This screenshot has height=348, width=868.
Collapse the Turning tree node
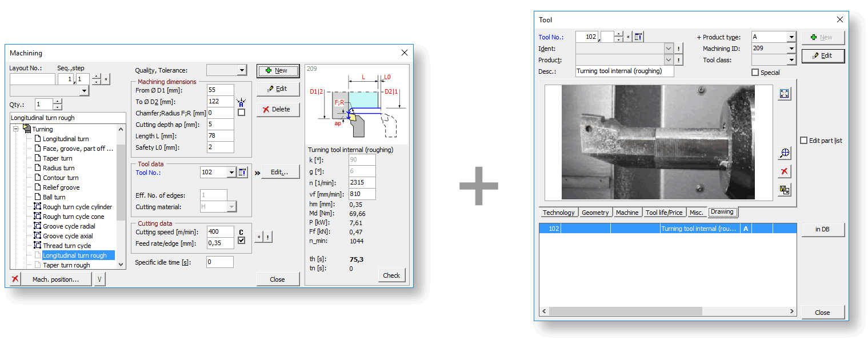16,129
